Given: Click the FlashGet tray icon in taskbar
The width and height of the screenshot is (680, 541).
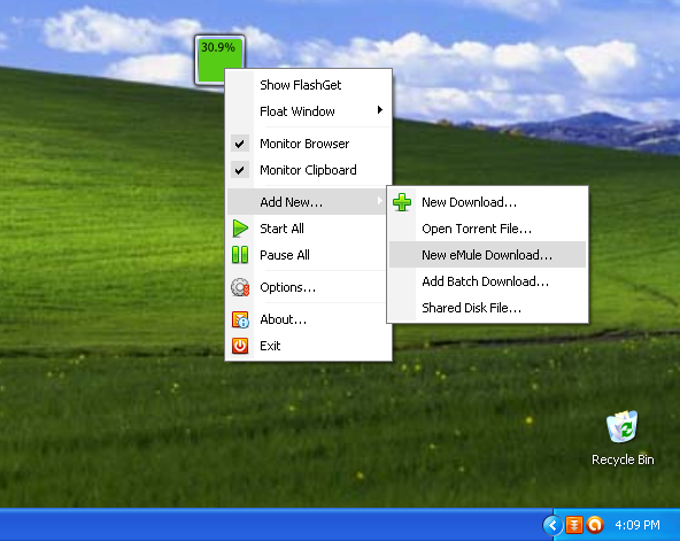Looking at the screenshot, I should (x=573, y=525).
